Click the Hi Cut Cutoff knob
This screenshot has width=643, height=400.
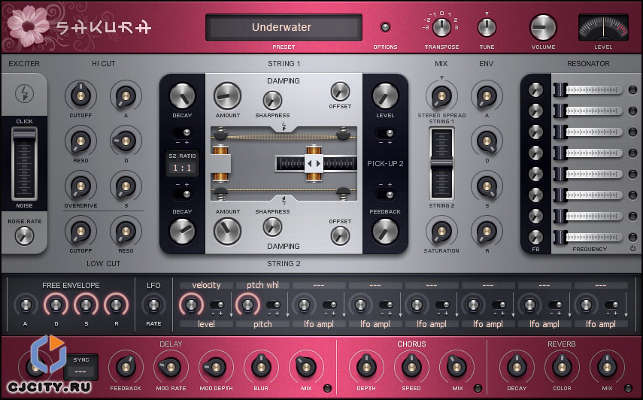click(81, 96)
